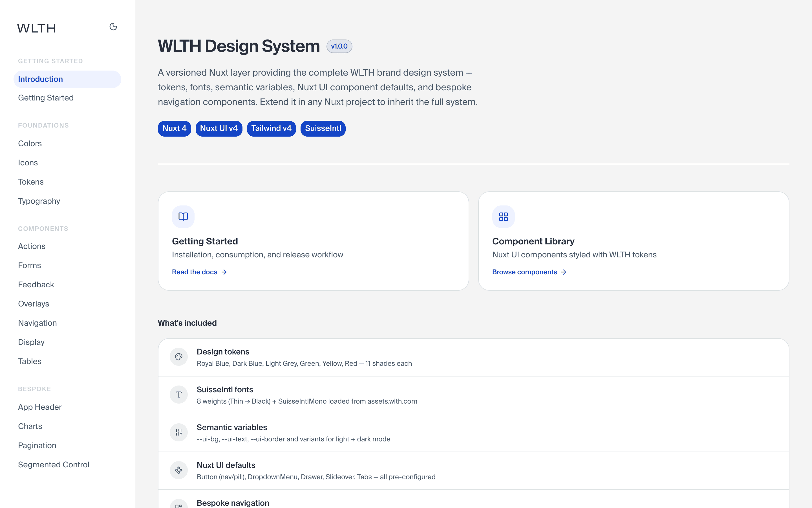Image resolution: width=812 pixels, height=508 pixels.
Task: Click the SuisseIntl fonts row title
Action: [225, 390]
